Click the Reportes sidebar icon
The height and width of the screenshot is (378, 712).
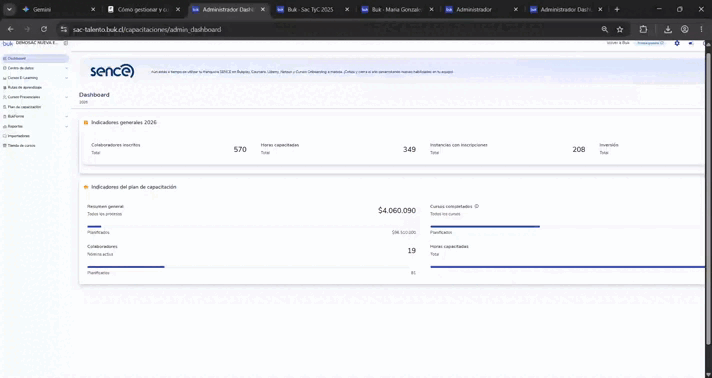click(x=5, y=126)
